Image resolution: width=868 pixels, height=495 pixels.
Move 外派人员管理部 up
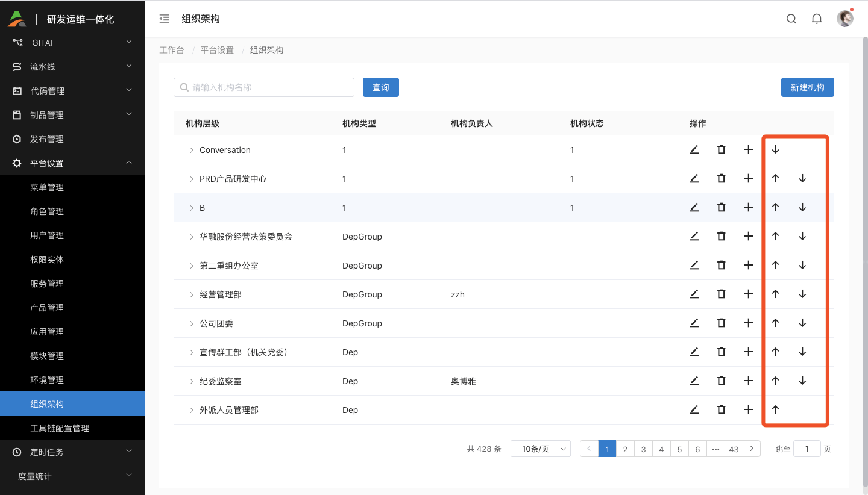tap(776, 409)
